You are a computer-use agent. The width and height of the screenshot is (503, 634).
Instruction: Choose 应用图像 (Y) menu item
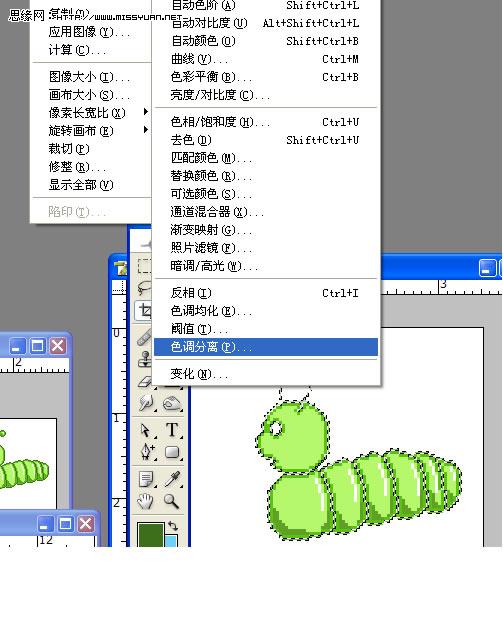click(91, 32)
